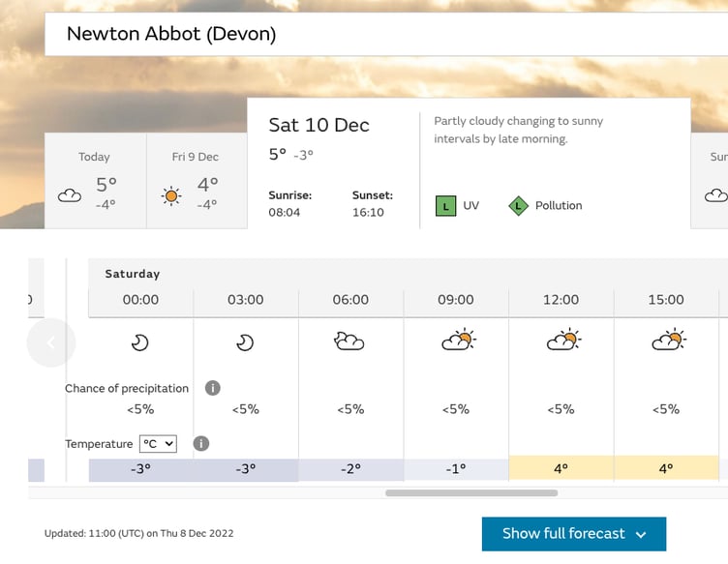Click the 12:00 sunny intervals icon
The image size is (728, 564).
(x=563, y=340)
